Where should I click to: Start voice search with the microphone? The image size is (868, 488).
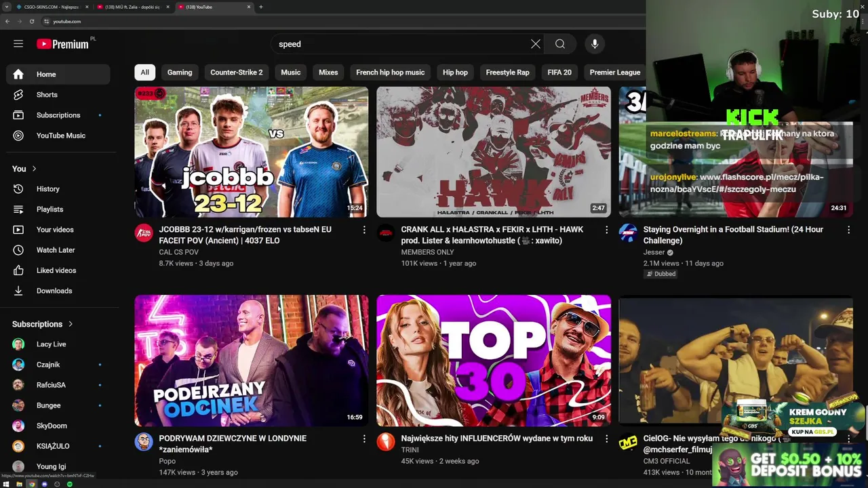pos(595,44)
